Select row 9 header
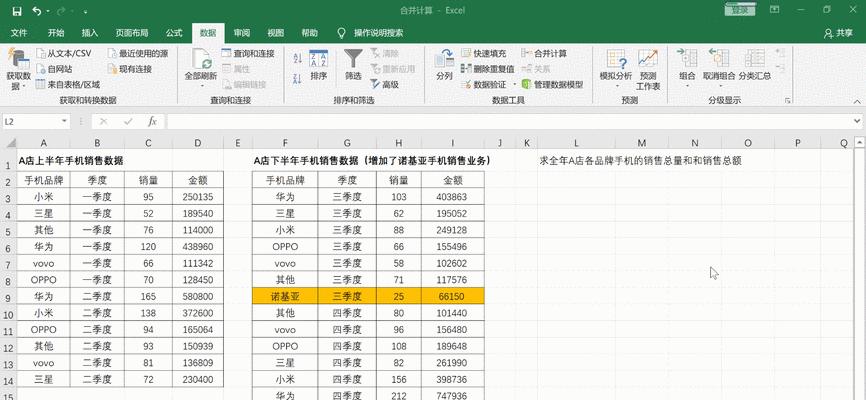 [8, 297]
